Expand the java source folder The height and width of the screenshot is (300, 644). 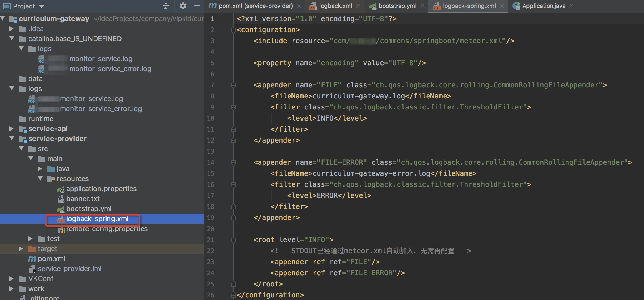[40, 168]
